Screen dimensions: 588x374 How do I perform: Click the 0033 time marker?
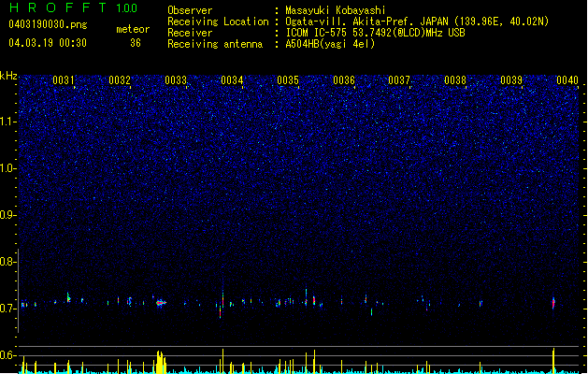(176, 80)
